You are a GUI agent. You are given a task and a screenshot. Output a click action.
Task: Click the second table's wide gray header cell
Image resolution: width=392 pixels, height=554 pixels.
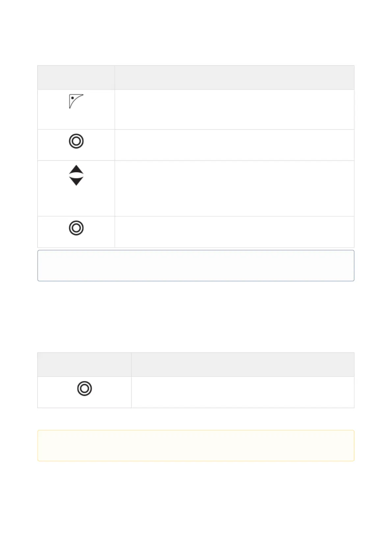pyautogui.click(x=243, y=365)
